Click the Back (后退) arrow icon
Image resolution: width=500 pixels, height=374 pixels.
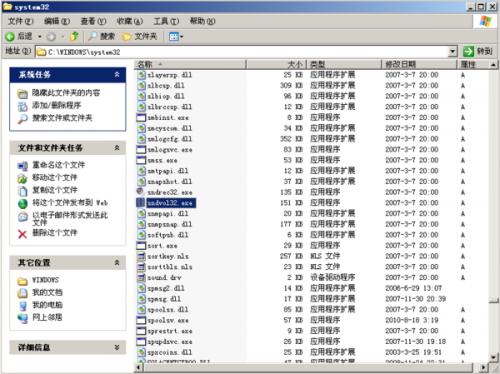point(10,36)
